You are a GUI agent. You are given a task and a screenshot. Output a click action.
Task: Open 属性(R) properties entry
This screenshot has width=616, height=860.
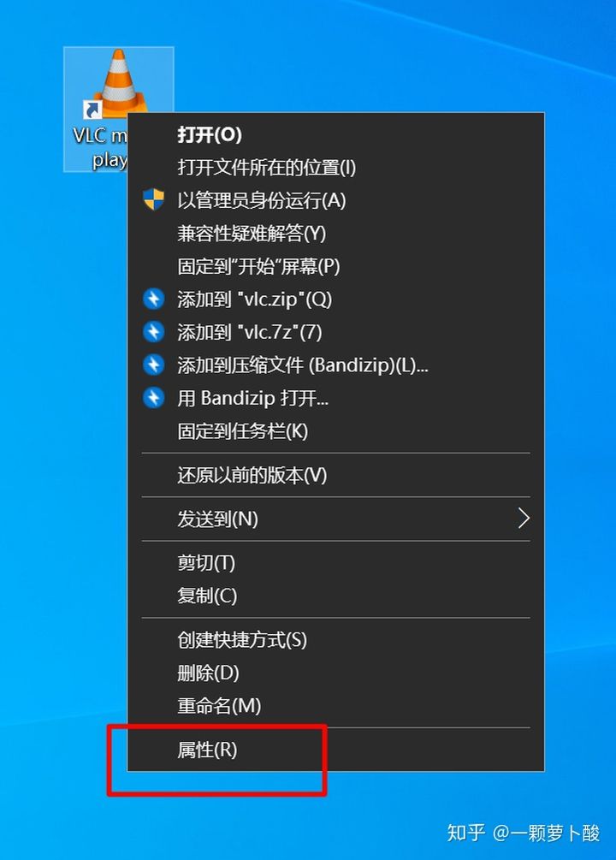click(x=335, y=750)
